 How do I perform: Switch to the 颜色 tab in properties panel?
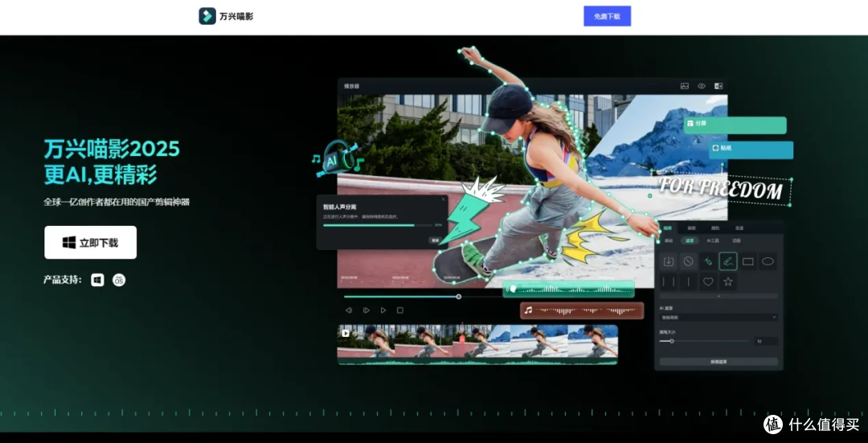[x=715, y=228]
